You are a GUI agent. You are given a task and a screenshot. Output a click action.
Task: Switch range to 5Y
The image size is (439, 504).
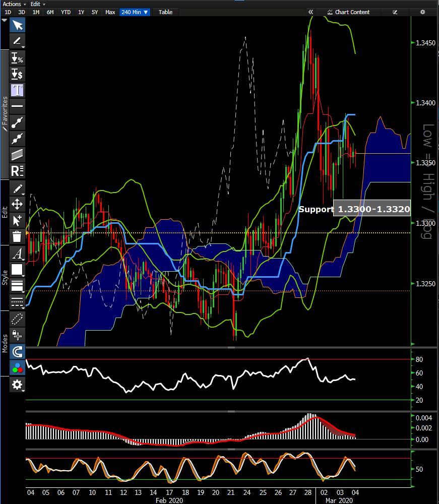pos(94,12)
